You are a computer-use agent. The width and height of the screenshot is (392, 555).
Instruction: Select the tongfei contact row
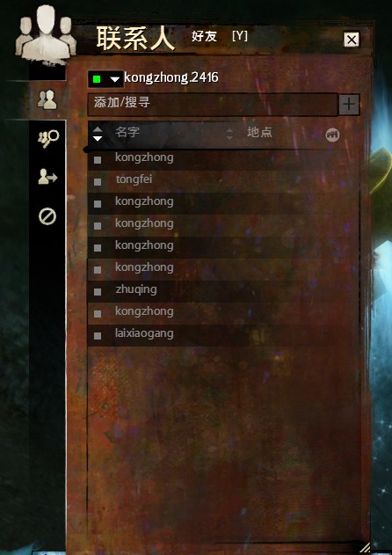coord(223,181)
